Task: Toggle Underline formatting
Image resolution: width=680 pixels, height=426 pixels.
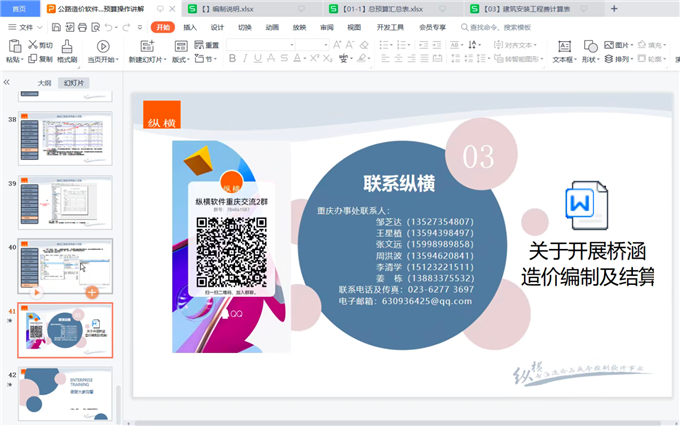Action: coord(258,58)
